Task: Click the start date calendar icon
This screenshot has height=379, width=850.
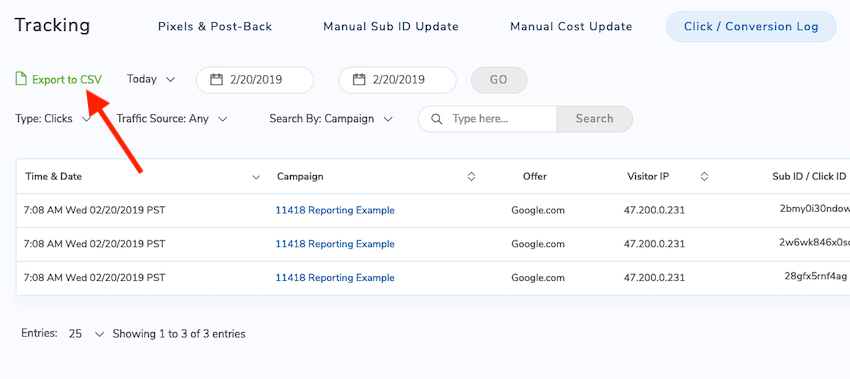Action: tap(216, 80)
